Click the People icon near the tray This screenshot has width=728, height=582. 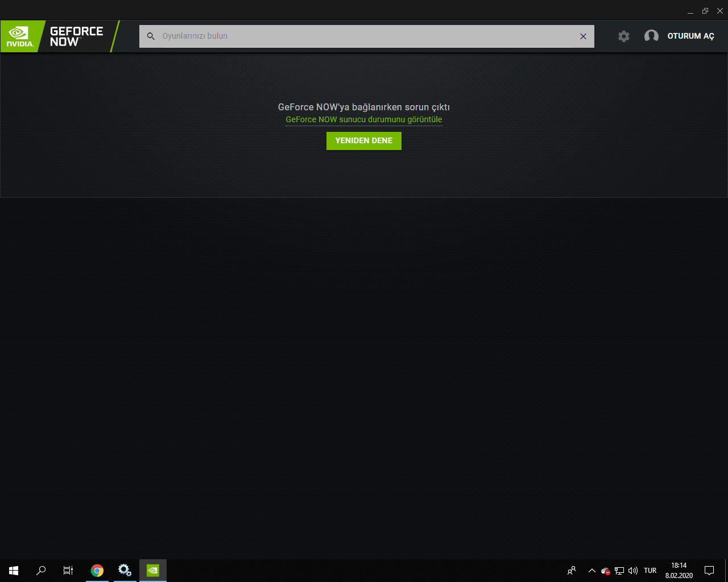coord(572,570)
